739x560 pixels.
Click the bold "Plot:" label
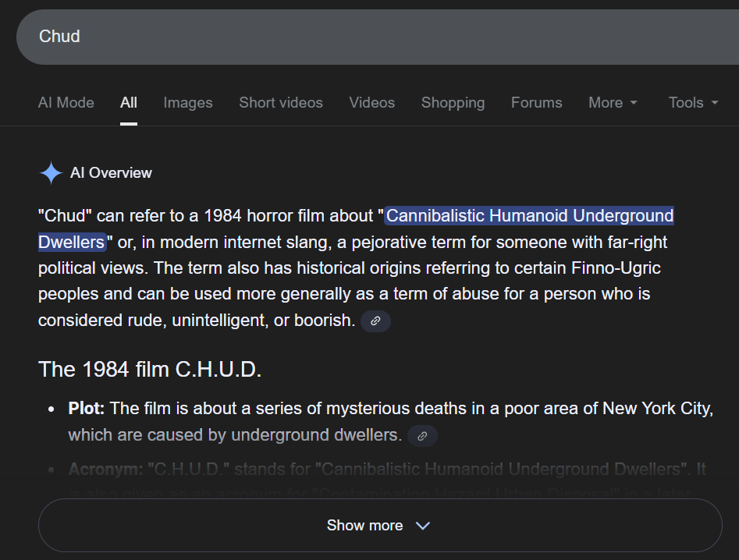click(x=87, y=409)
